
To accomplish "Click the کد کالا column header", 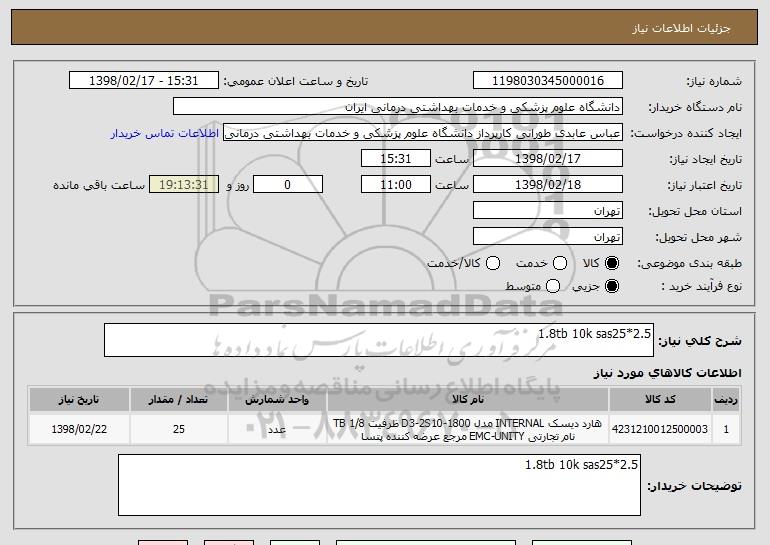I will tap(660, 400).
